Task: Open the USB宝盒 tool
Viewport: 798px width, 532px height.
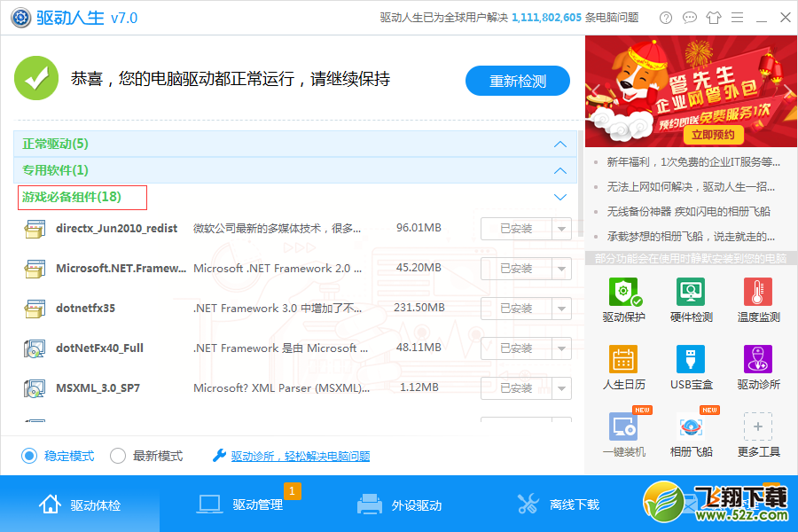Action: pos(691,368)
